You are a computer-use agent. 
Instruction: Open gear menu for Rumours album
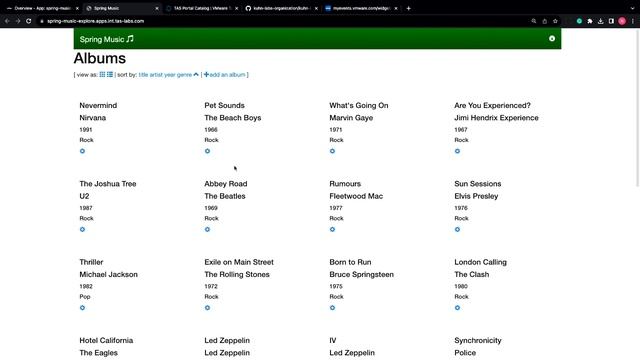[x=332, y=229]
